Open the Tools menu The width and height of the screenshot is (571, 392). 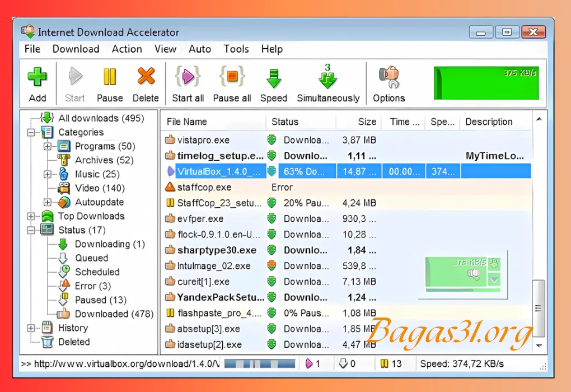[x=236, y=49]
